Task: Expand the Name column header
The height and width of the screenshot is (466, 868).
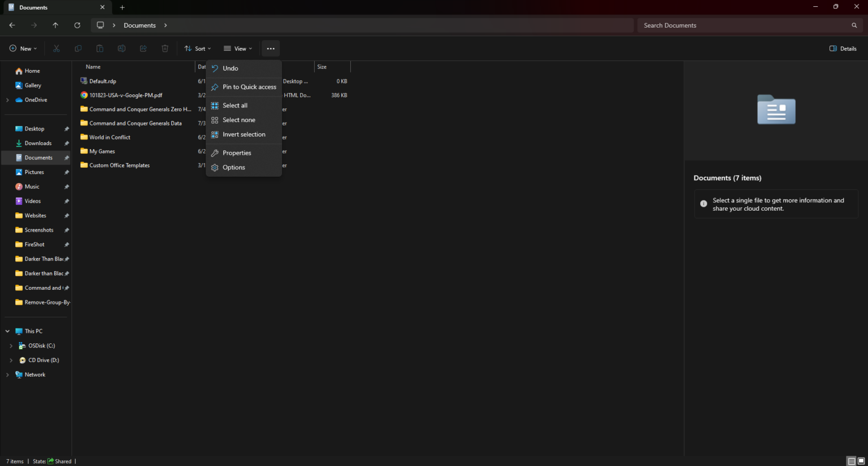Action: pos(93,67)
